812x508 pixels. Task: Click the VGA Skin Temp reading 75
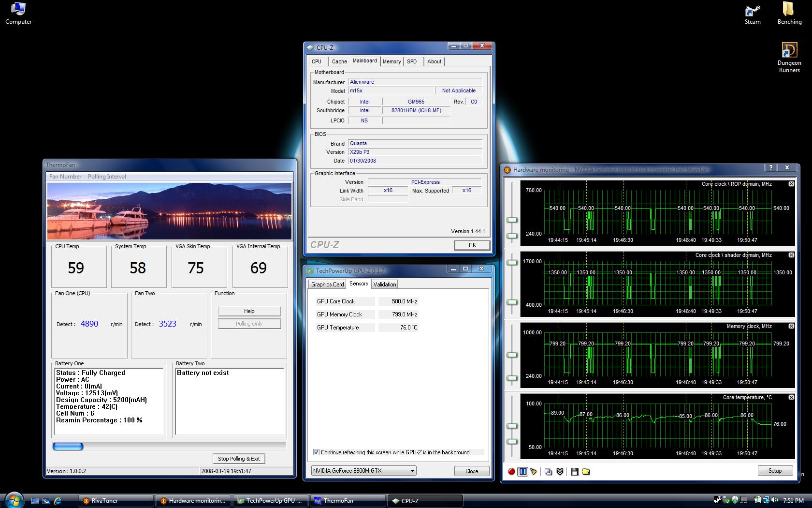(x=196, y=268)
